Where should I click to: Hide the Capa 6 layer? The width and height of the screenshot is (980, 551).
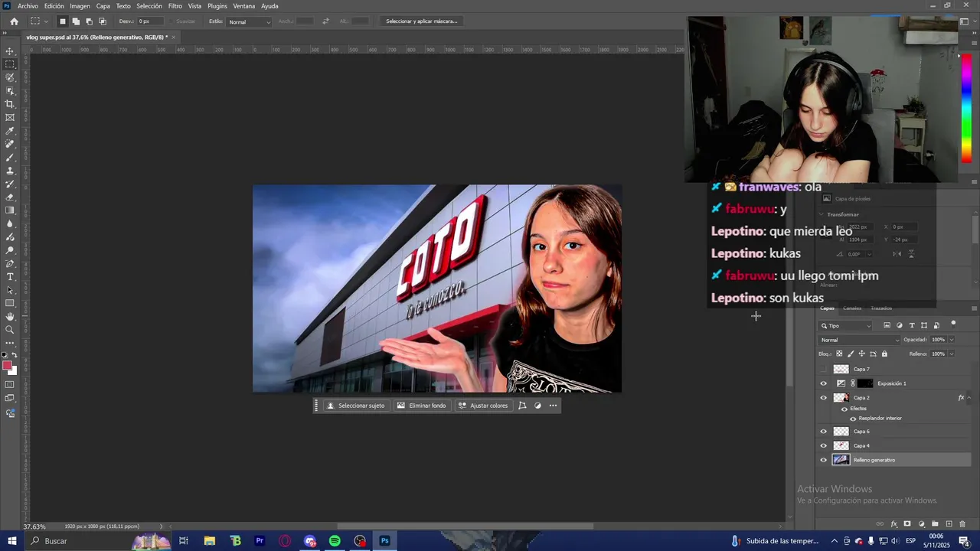(824, 432)
